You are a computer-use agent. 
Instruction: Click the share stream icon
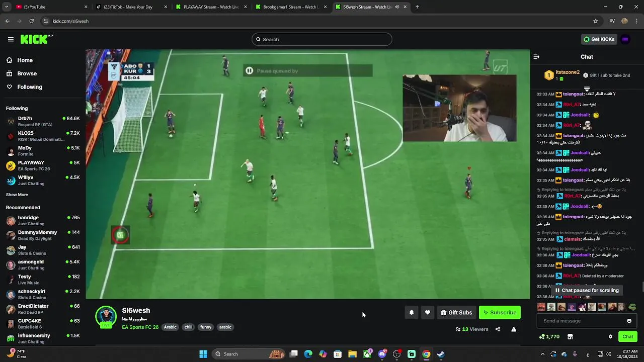tap(498, 329)
